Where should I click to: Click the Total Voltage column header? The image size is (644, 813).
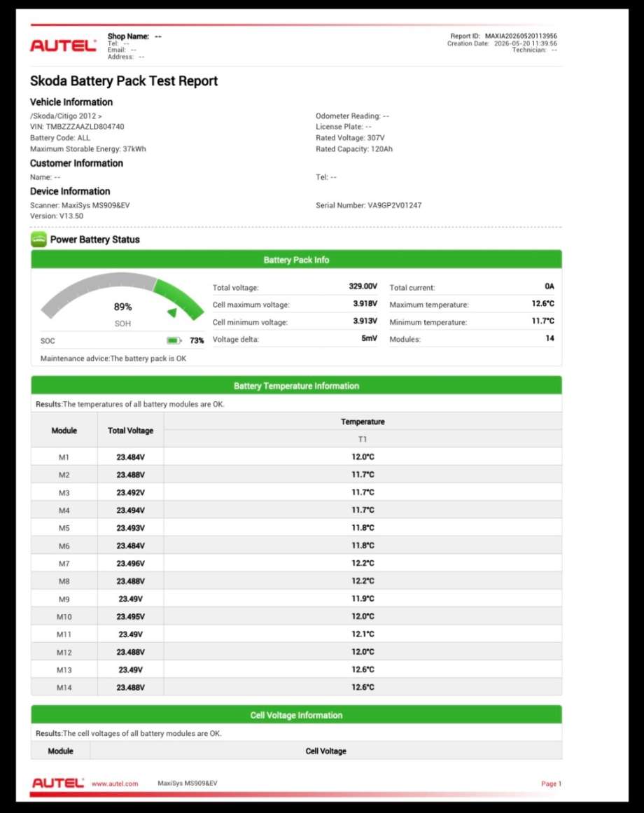[131, 431]
